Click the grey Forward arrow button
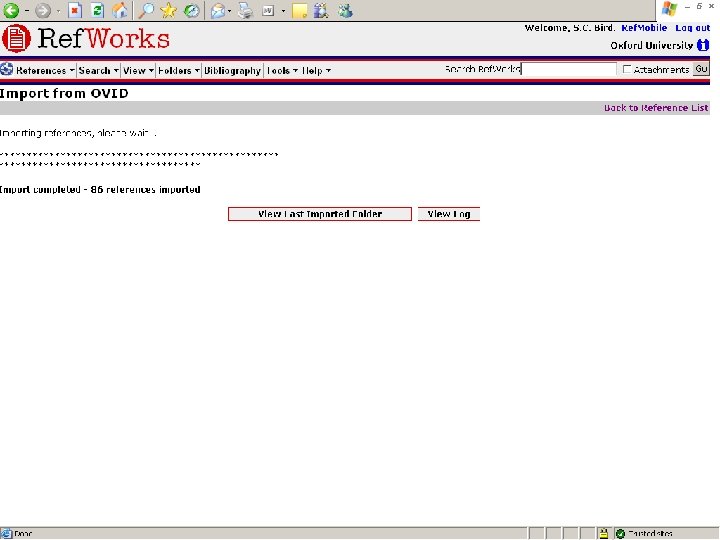Screen dimensions: 720x540 [43, 10]
